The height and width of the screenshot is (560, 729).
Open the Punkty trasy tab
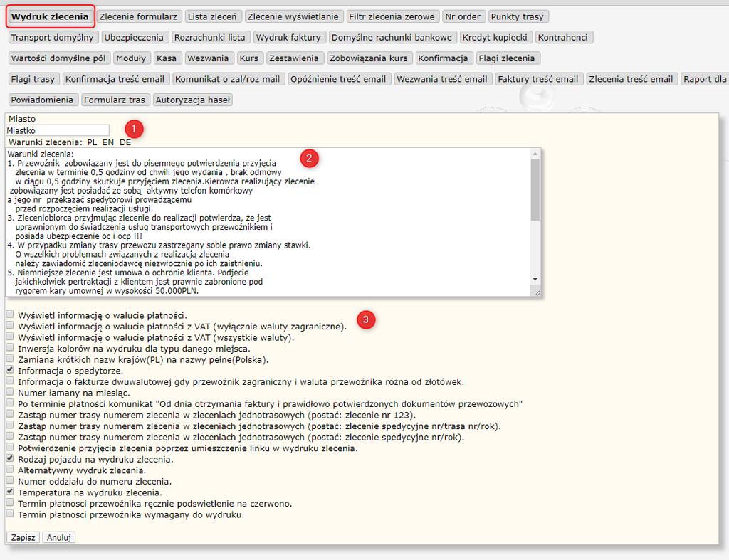[x=517, y=17]
